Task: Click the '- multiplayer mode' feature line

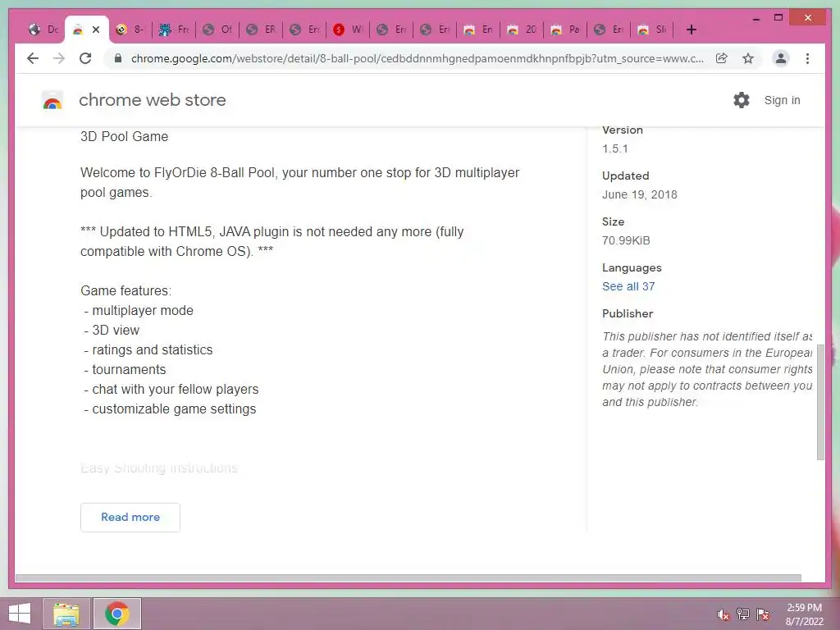Action: pos(138,311)
